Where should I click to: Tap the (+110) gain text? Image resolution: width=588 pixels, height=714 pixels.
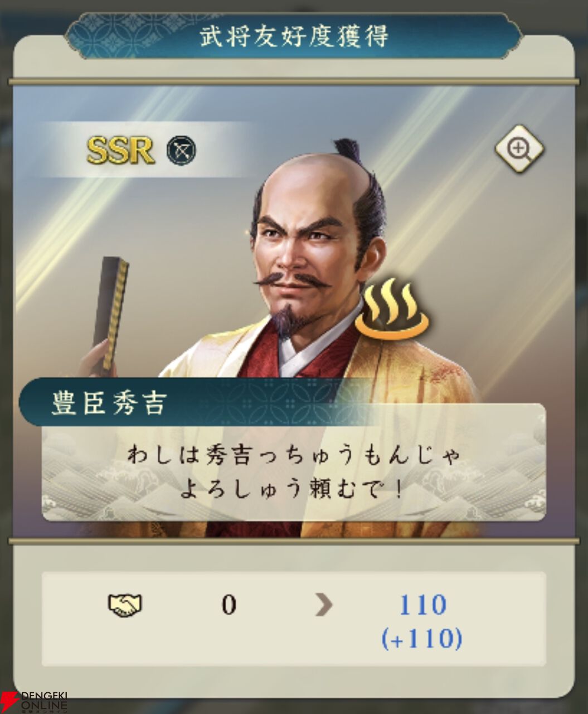click(x=422, y=638)
